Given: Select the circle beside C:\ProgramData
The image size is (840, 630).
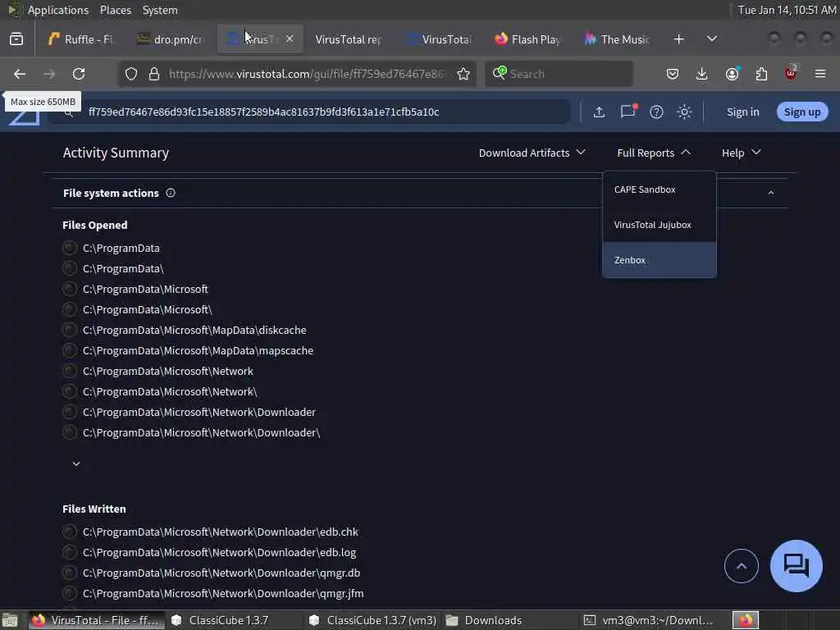Looking at the screenshot, I should (69, 248).
